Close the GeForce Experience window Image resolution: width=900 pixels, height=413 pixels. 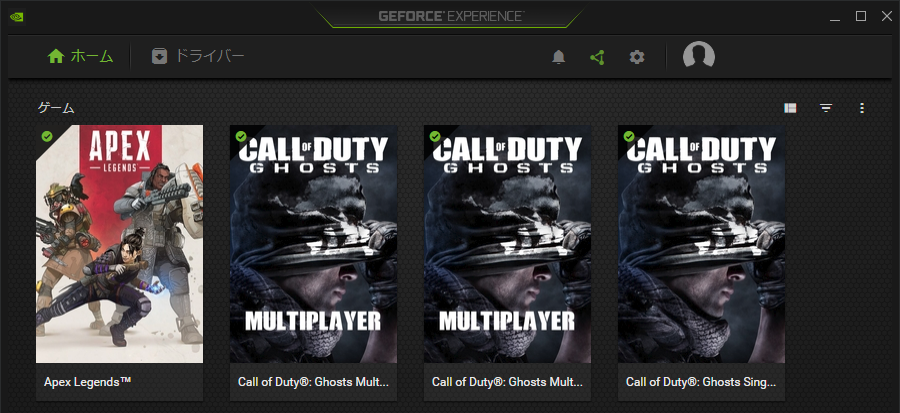887,16
